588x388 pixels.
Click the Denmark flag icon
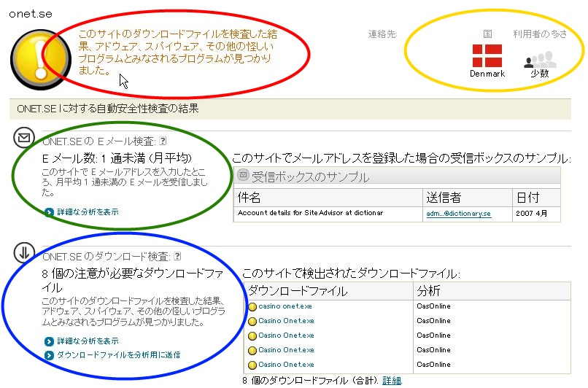pyautogui.click(x=487, y=55)
